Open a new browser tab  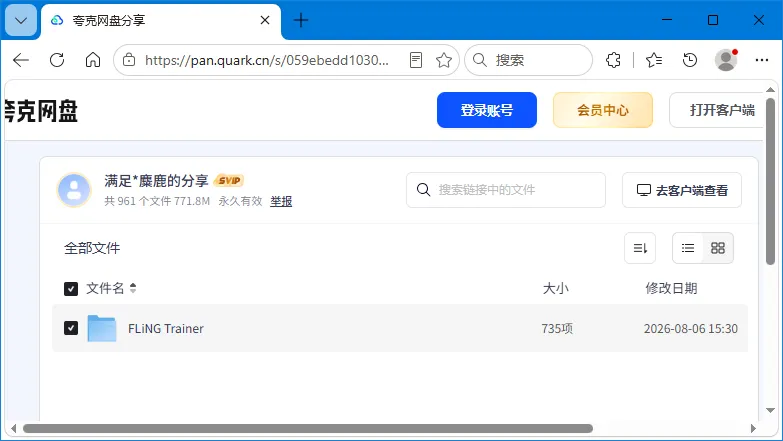click(301, 20)
